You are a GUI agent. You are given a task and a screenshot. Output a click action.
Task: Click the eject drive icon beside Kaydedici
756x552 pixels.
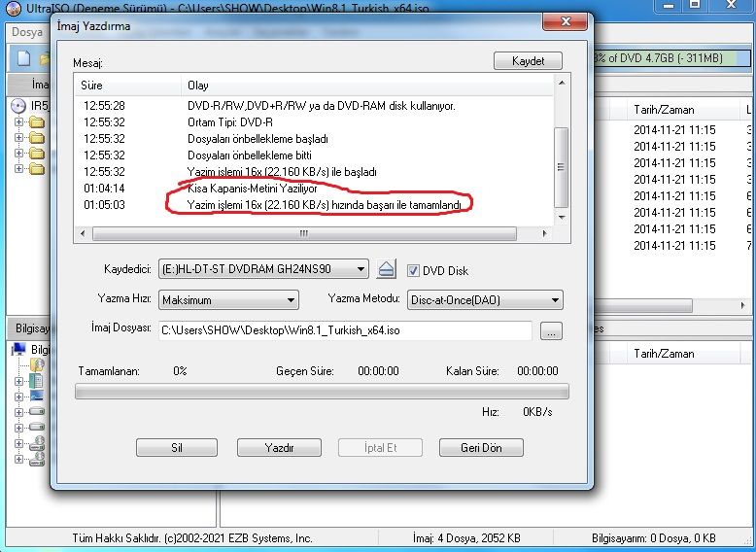[386, 269]
